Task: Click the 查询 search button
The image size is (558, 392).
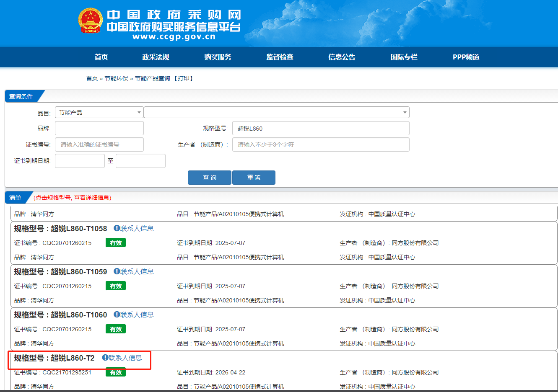Action: (x=210, y=178)
